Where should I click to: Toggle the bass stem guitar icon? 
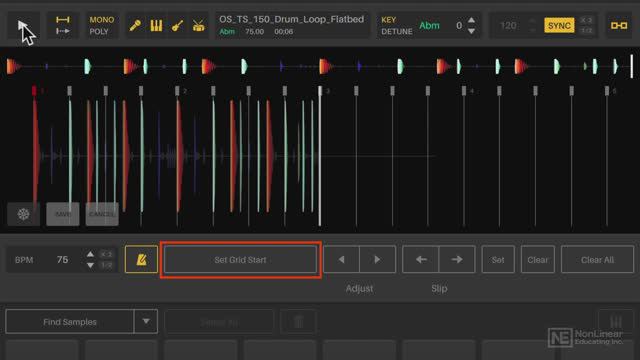[x=177, y=26]
